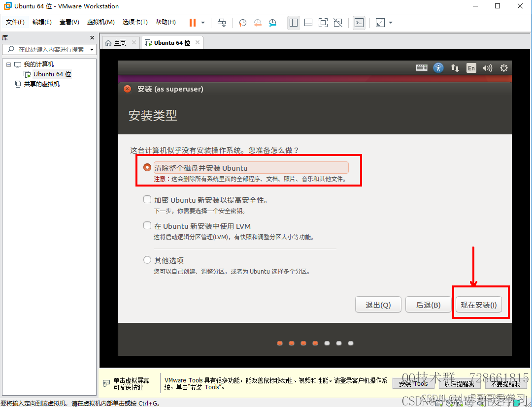Switch to Unity mode icon
Image resolution: width=532 pixels, height=407 pixels.
(x=338, y=23)
